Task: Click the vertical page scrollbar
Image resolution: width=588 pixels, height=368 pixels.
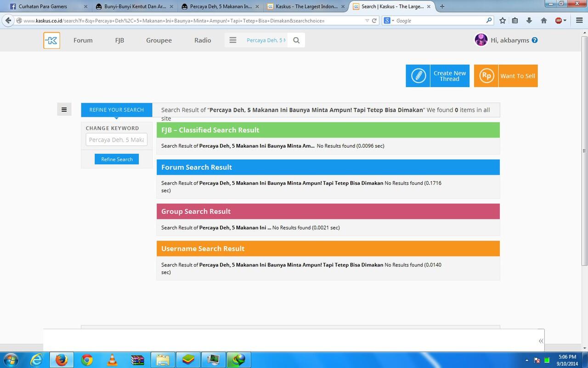Action: click(x=584, y=152)
